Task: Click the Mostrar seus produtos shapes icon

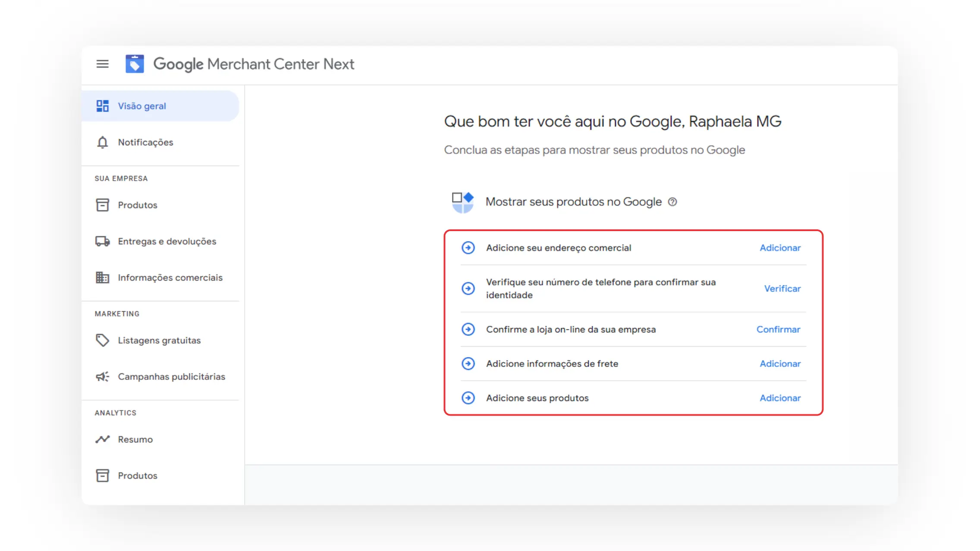Action: (462, 202)
